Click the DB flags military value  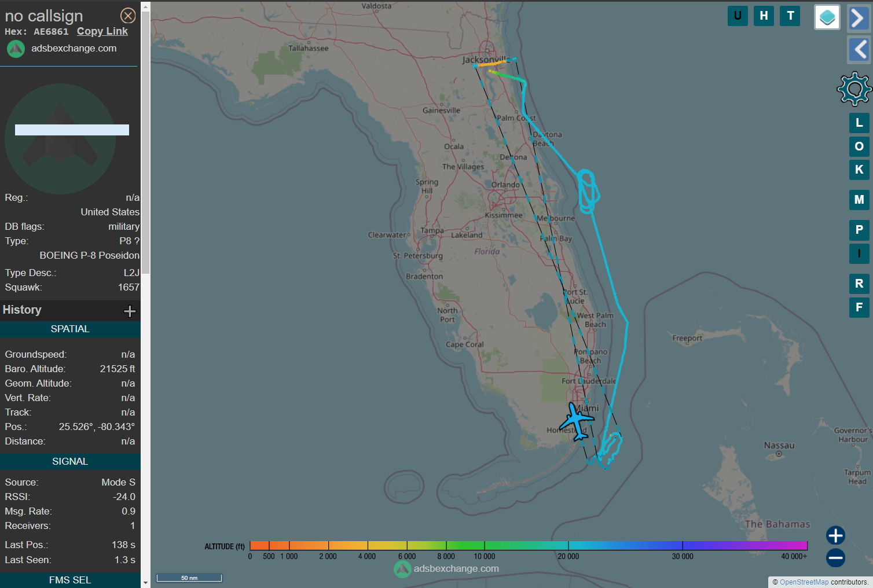point(124,227)
